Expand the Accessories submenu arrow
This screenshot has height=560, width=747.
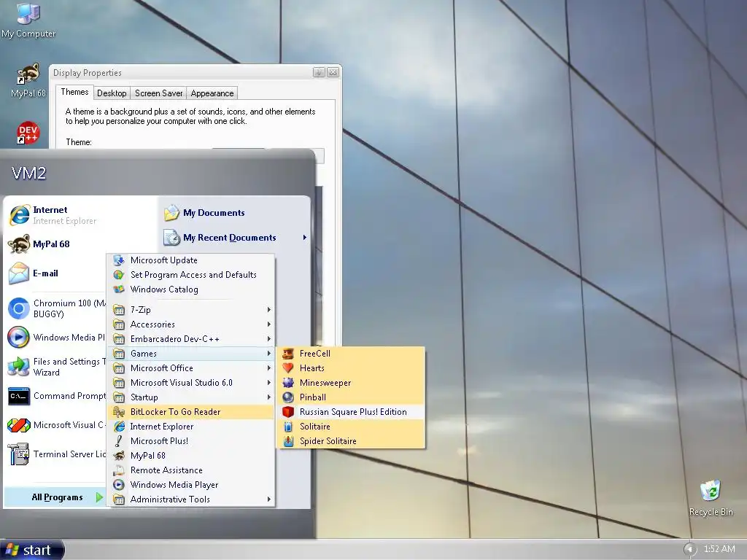tap(268, 324)
